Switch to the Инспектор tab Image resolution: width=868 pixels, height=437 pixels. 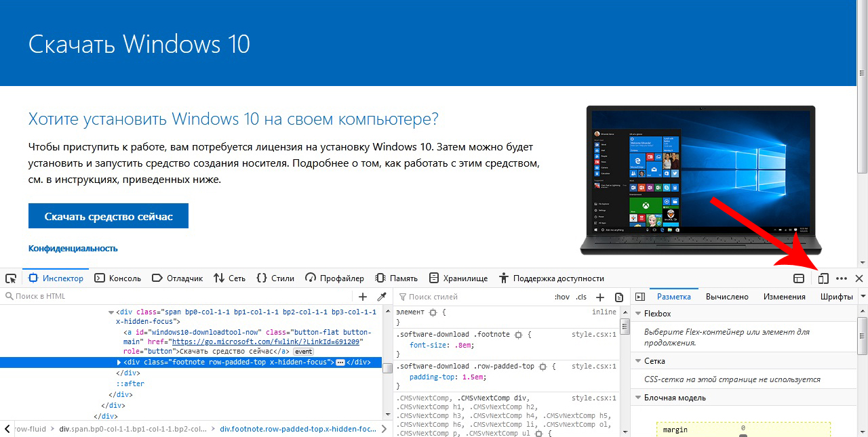56,278
